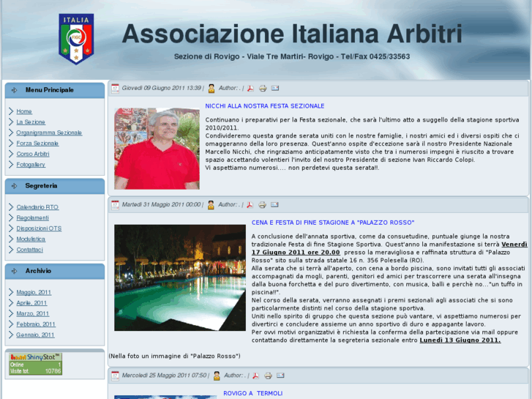532x399 pixels.
Task: Open Organigramma Sezionale link
Action: (49, 133)
